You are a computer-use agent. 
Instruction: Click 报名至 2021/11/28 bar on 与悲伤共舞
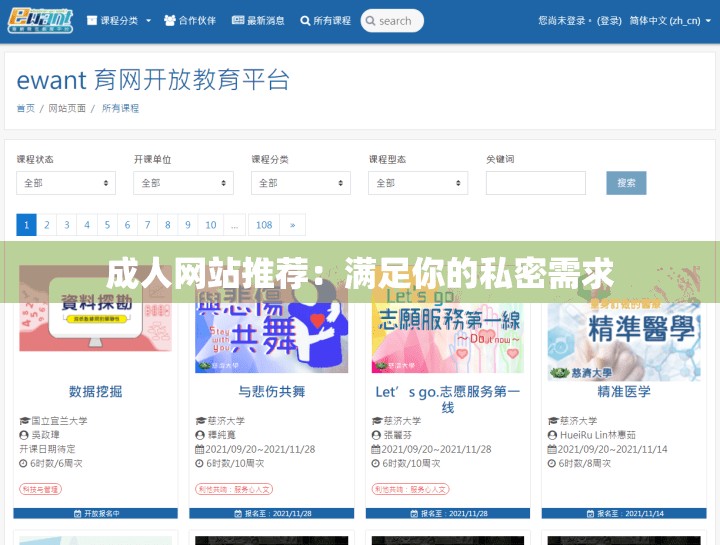[x=271, y=513]
